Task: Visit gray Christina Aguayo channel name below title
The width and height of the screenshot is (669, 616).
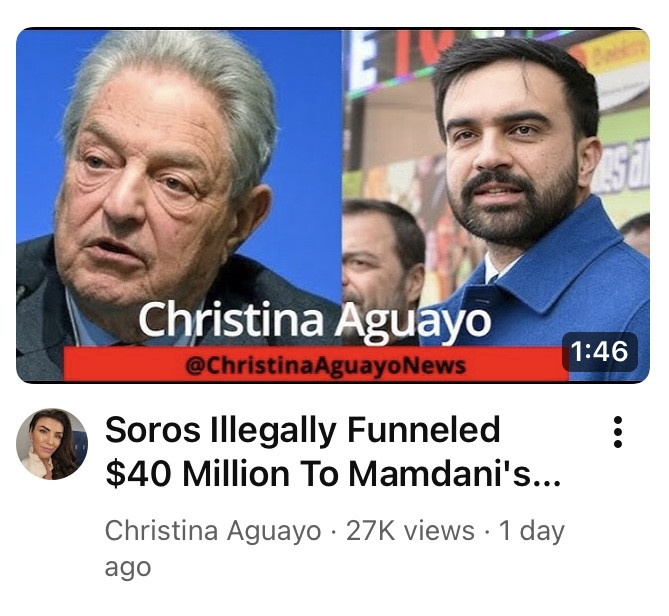Action: click(212, 531)
